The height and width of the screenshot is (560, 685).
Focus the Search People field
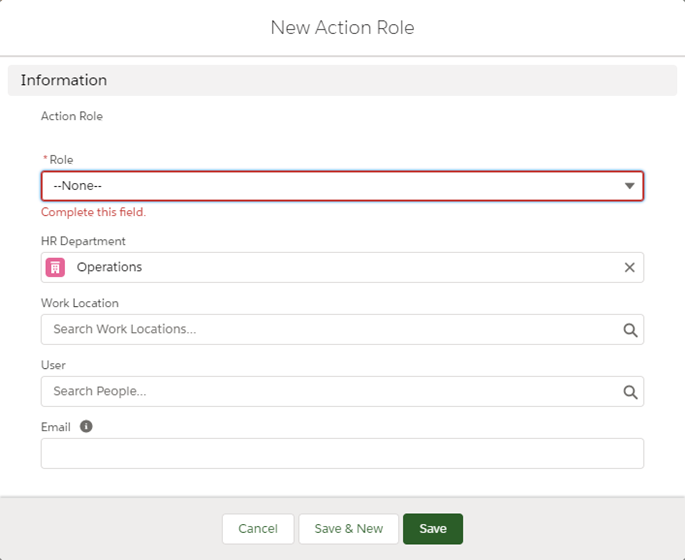click(x=330, y=391)
